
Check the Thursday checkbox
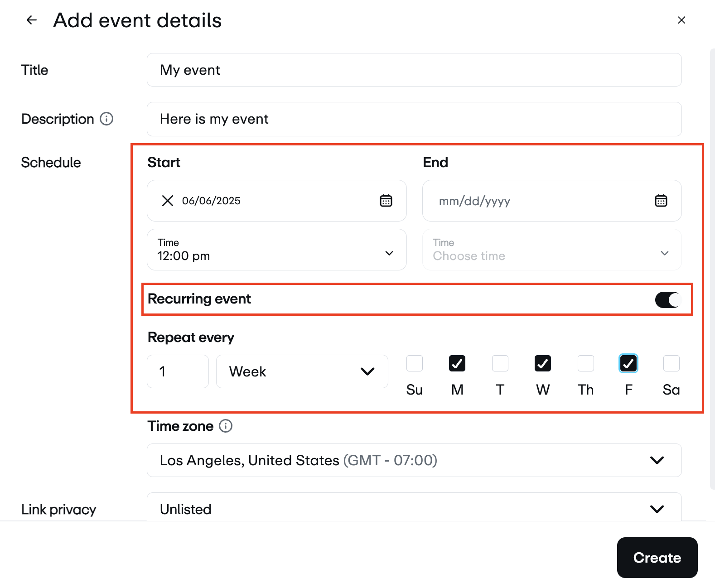[585, 363]
